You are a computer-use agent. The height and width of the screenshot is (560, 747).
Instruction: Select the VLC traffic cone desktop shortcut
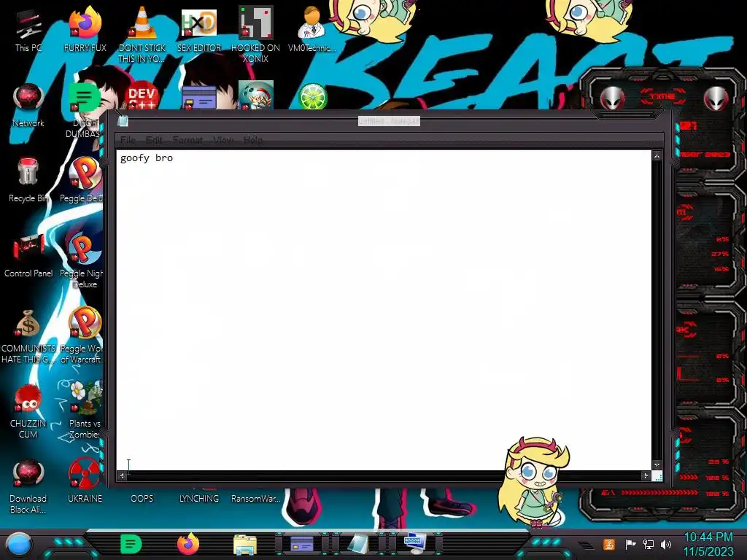click(142, 34)
